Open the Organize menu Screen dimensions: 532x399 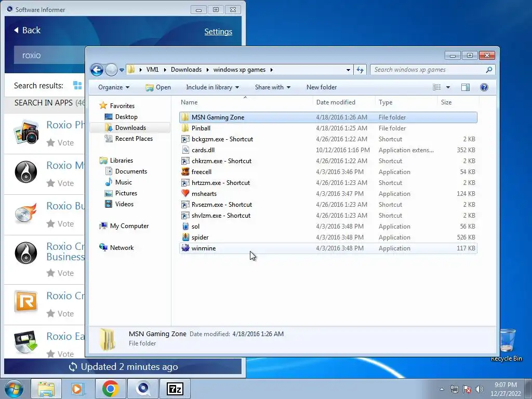click(114, 87)
